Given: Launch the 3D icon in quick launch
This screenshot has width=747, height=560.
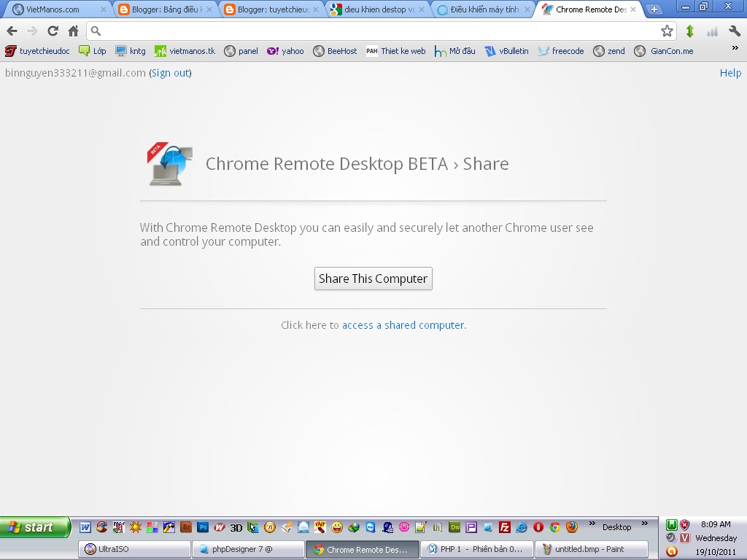Looking at the screenshot, I should [236, 528].
